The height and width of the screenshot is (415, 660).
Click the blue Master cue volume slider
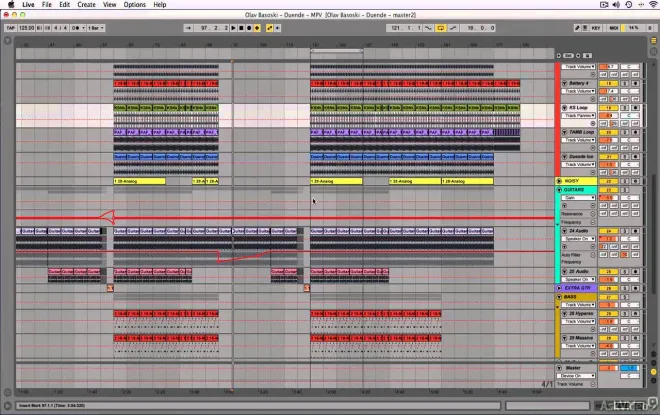(x=629, y=368)
